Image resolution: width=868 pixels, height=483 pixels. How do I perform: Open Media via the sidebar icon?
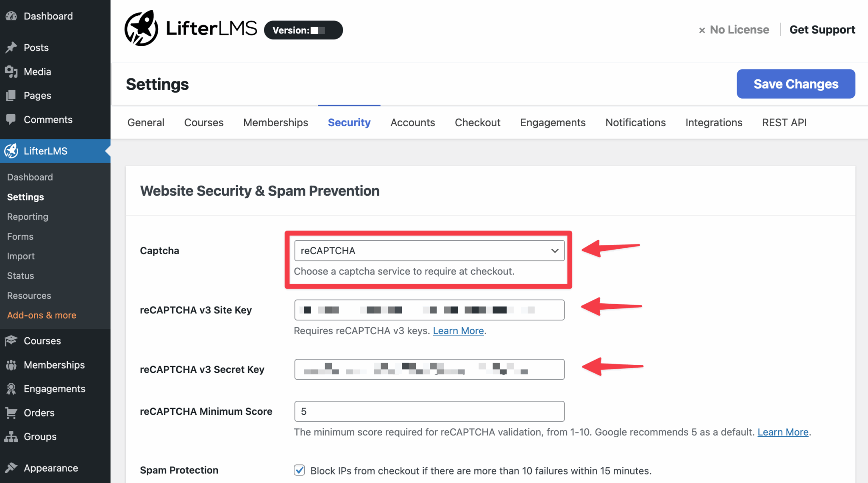coord(11,71)
